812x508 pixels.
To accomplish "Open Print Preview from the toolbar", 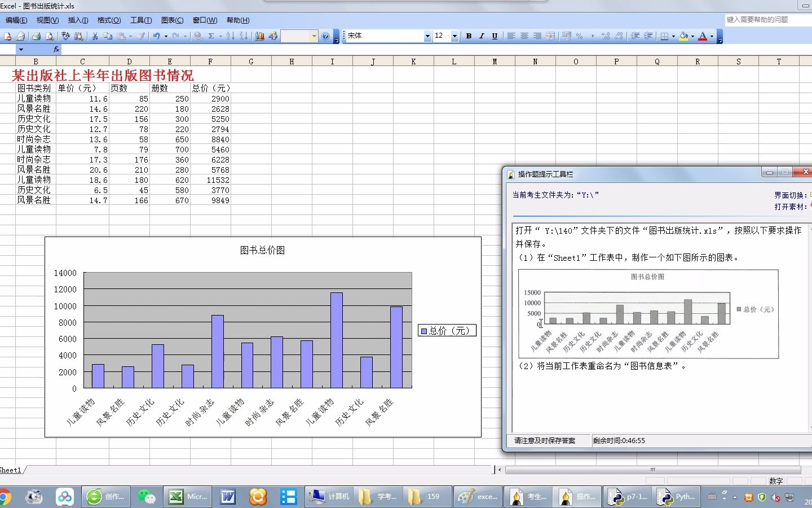I will pyautogui.click(x=50, y=36).
